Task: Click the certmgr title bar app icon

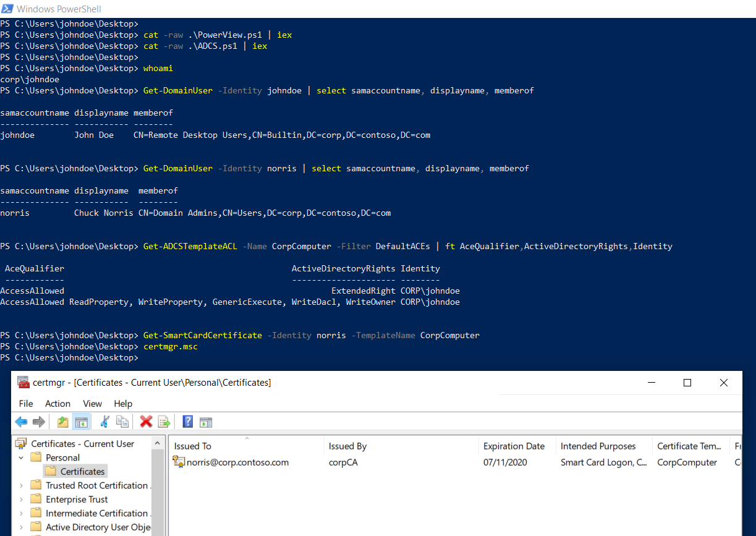Action: pos(23,382)
